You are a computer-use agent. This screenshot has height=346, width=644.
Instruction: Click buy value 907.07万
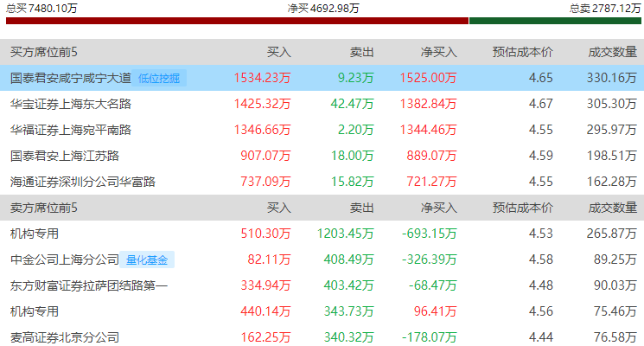tap(265, 156)
